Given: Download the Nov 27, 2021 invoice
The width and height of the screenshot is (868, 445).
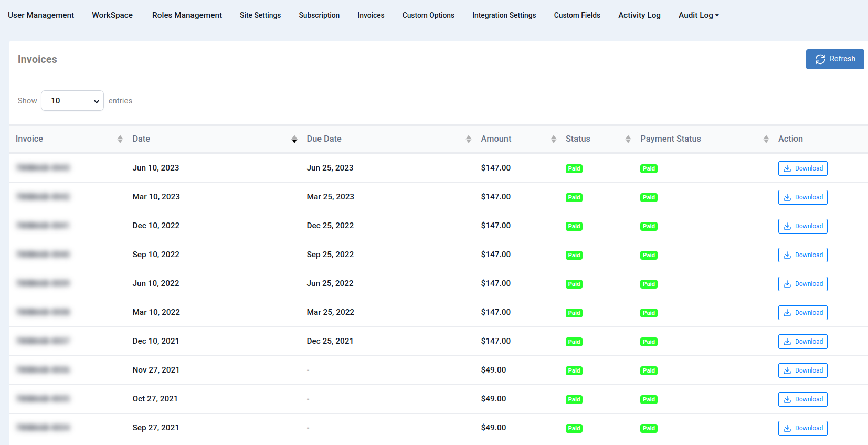Looking at the screenshot, I should click(803, 370).
